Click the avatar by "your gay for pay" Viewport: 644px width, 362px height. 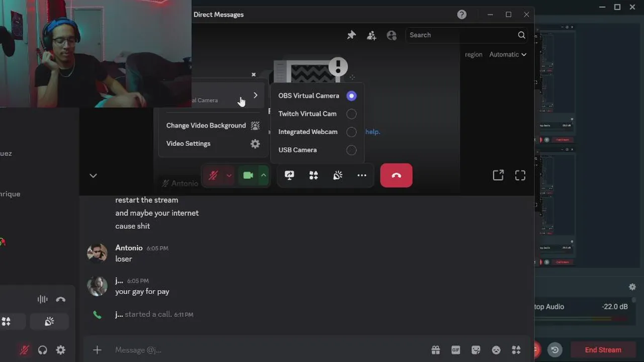[97, 286]
